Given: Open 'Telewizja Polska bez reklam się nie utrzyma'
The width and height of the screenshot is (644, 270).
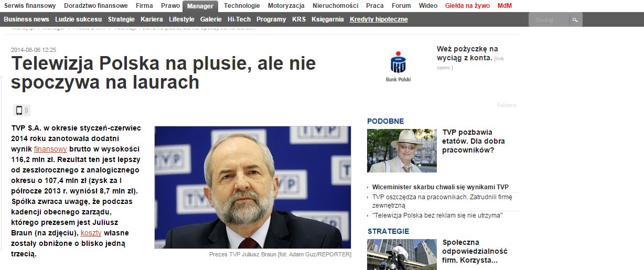Looking at the screenshot, I should click(x=437, y=215).
